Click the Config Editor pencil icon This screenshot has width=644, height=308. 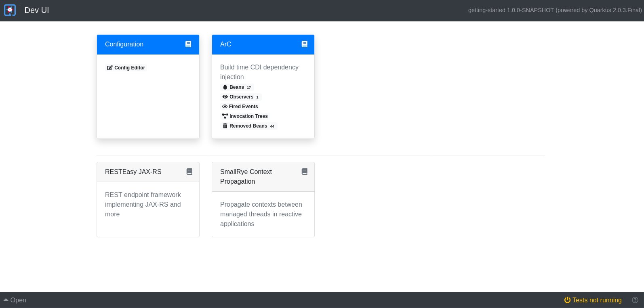pyautogui.click(x=109, y=68)
